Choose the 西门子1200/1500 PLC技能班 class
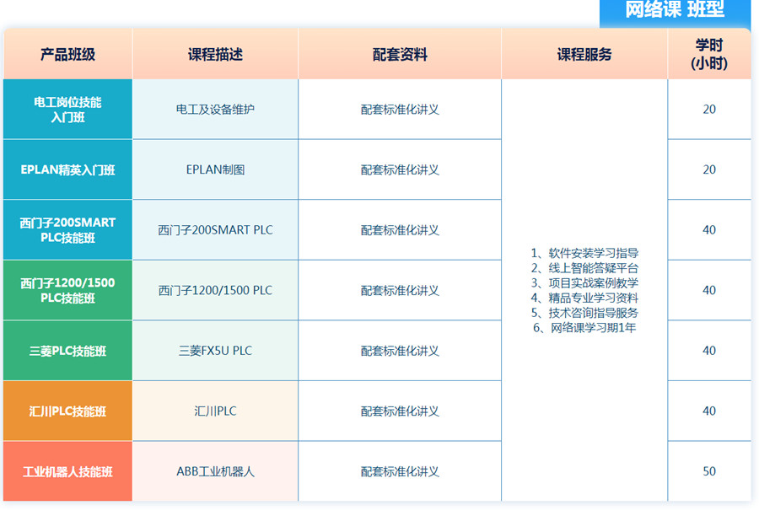Screen dimensions: 759x532 click(67, 290)
